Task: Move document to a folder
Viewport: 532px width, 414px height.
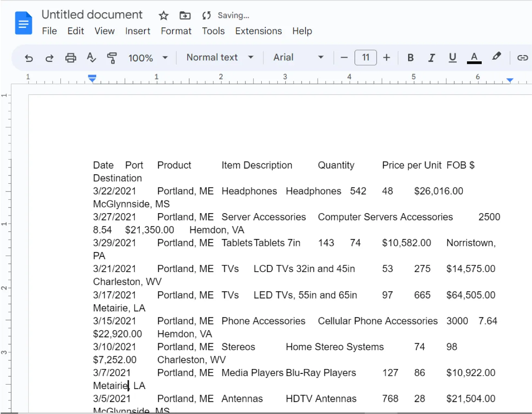Action: (184, 16)
